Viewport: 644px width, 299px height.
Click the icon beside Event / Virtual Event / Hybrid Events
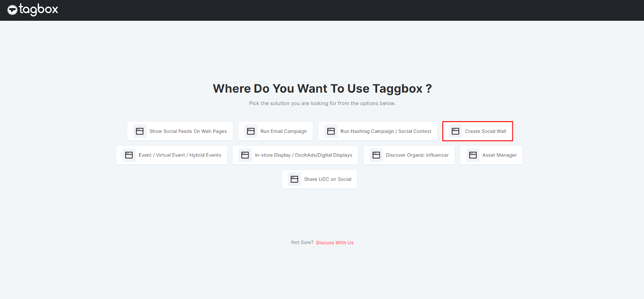[129, 155]
